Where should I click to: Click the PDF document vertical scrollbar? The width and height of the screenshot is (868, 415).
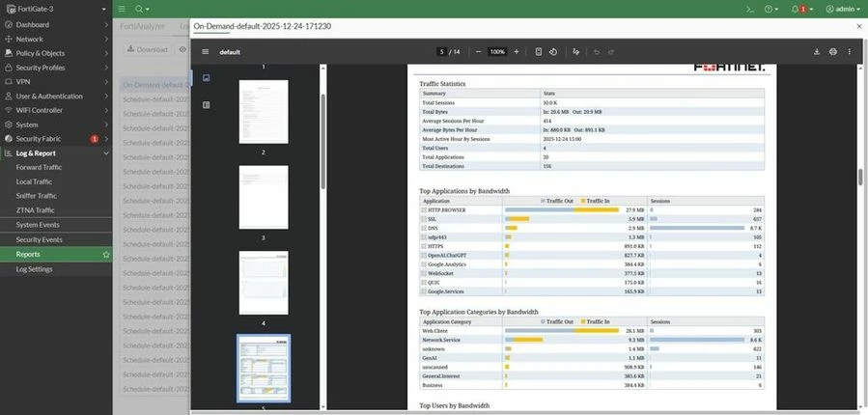(x=861, y=177)
